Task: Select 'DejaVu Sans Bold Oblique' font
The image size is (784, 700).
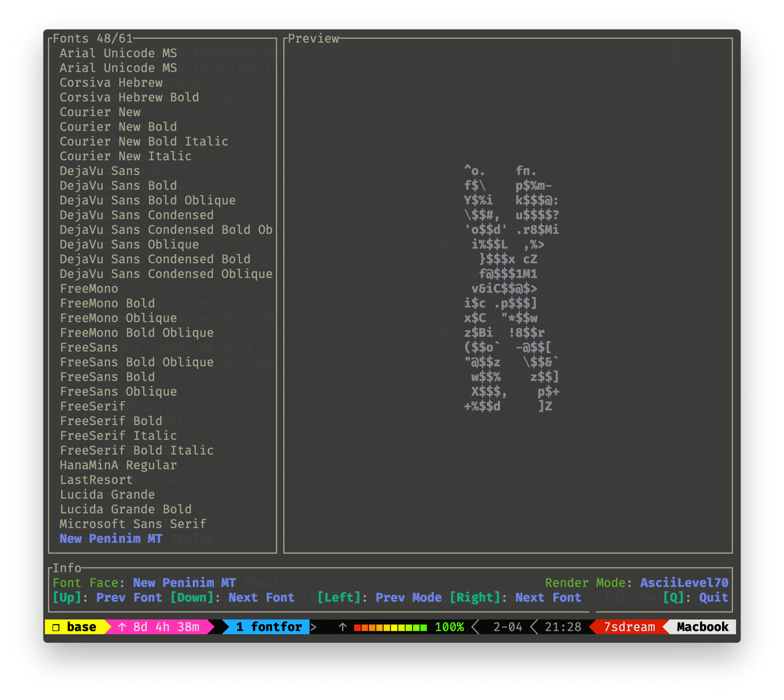Action: click(148, 200)
